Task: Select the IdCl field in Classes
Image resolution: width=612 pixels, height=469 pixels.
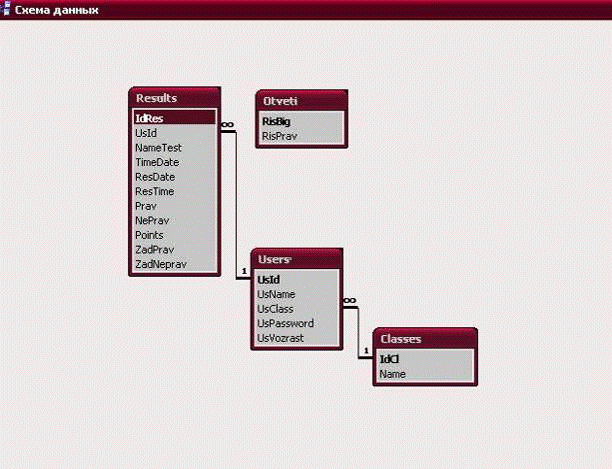Action: point(389,359)
